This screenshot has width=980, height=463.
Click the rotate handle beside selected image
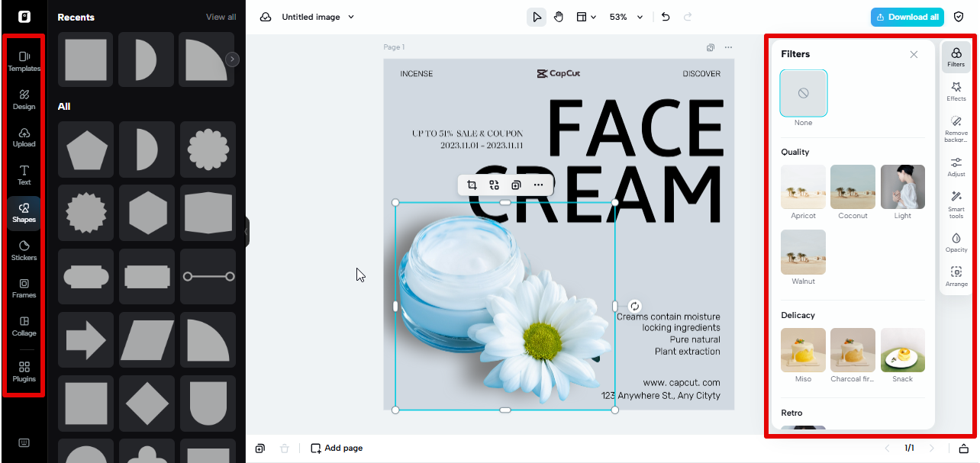(634, 306)
